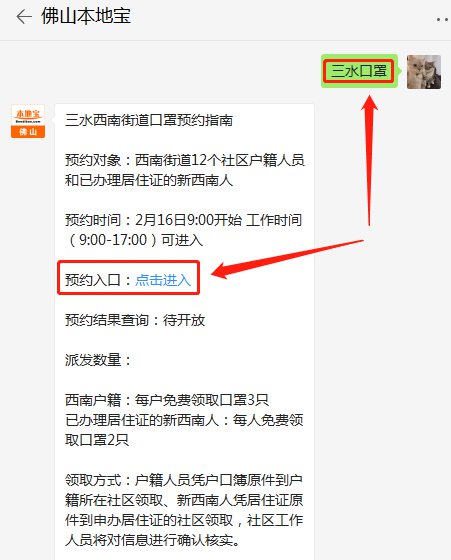Click the 西南户籍 每户免费领取口罩3只 line

click(167, 400)
